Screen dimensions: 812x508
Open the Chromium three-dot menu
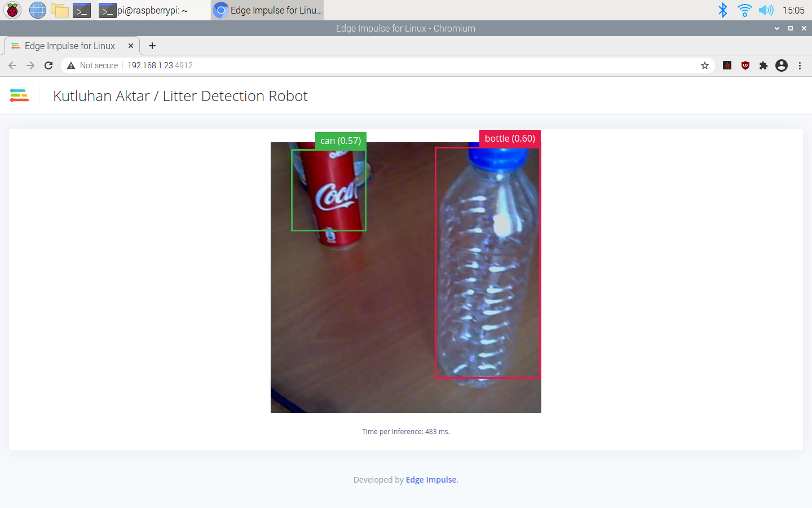800,65
